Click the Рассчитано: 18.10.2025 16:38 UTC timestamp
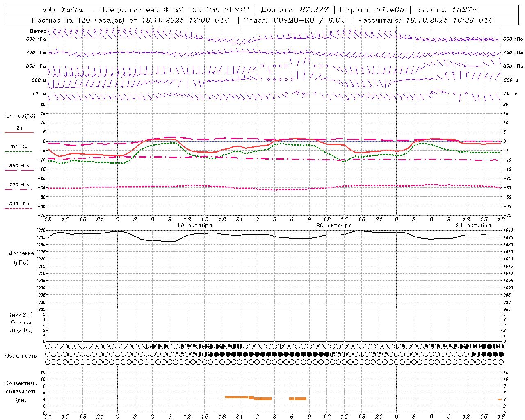Image resolution: width=525 pixels, height=420 pixels. pyautogui.click(x=426, y=20)
